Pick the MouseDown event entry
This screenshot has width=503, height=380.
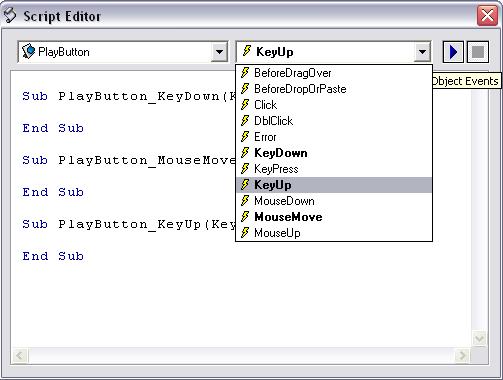(334, 201)
